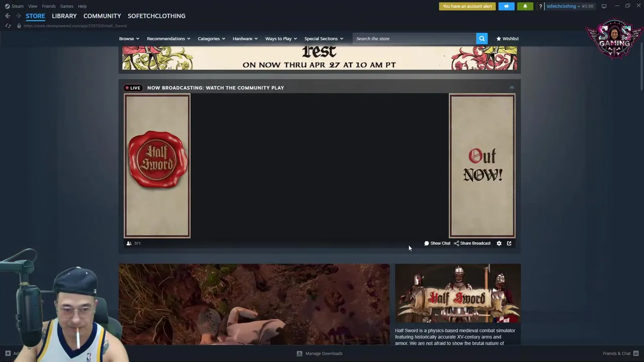This screenshot has width=644, height=362.
Task: Click the store page URL text
Action: (x=75, y=26)
